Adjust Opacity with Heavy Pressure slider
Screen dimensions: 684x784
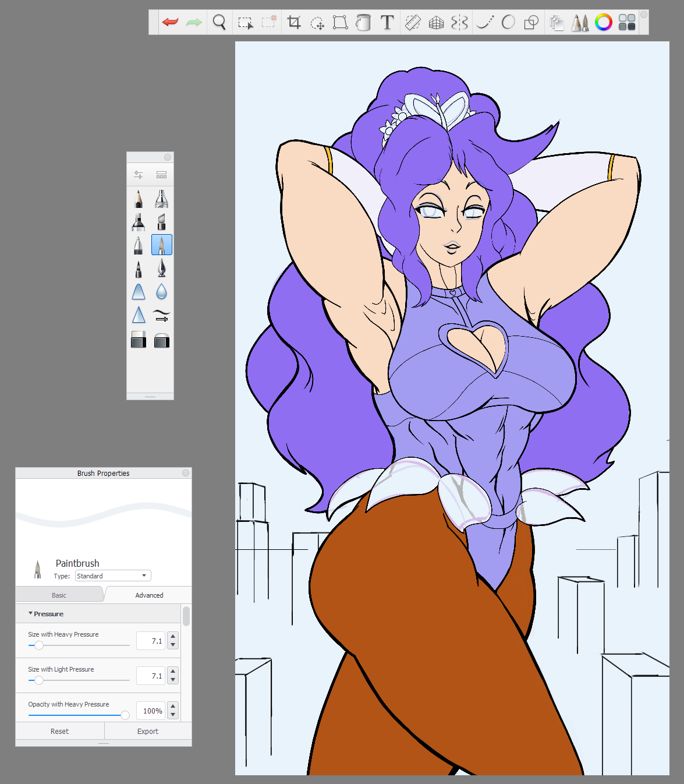(x=79, y=715)
